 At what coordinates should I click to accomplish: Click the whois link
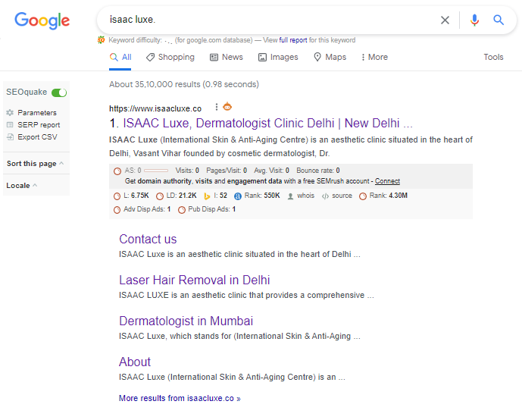[305, 196]
